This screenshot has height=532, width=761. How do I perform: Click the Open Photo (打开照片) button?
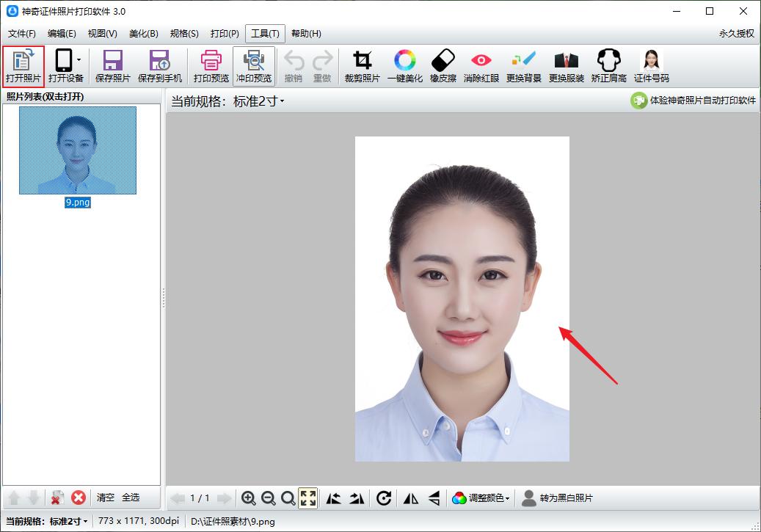tap(23, 66)
